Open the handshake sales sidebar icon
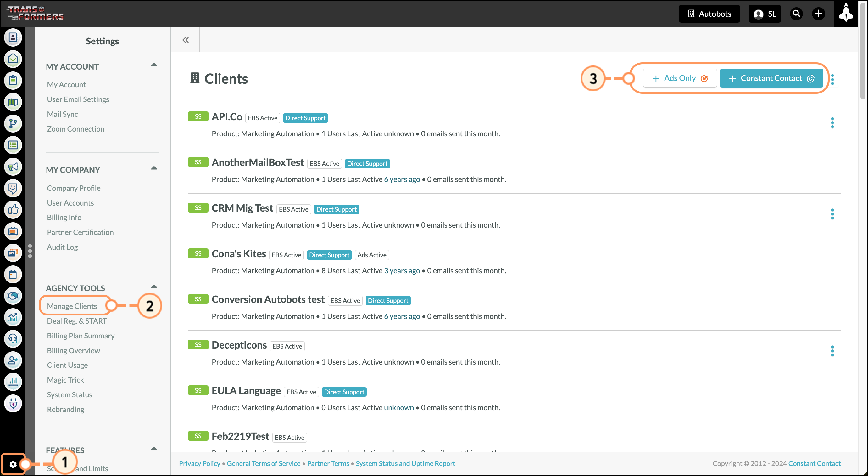This screenshot has width=868, height=476. click(x=13, y=296)
